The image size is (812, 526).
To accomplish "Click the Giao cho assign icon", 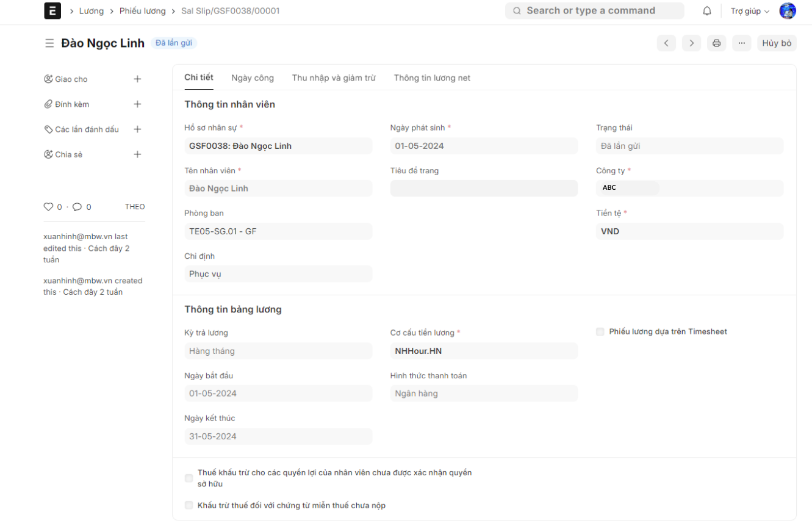I will (48, 79).
